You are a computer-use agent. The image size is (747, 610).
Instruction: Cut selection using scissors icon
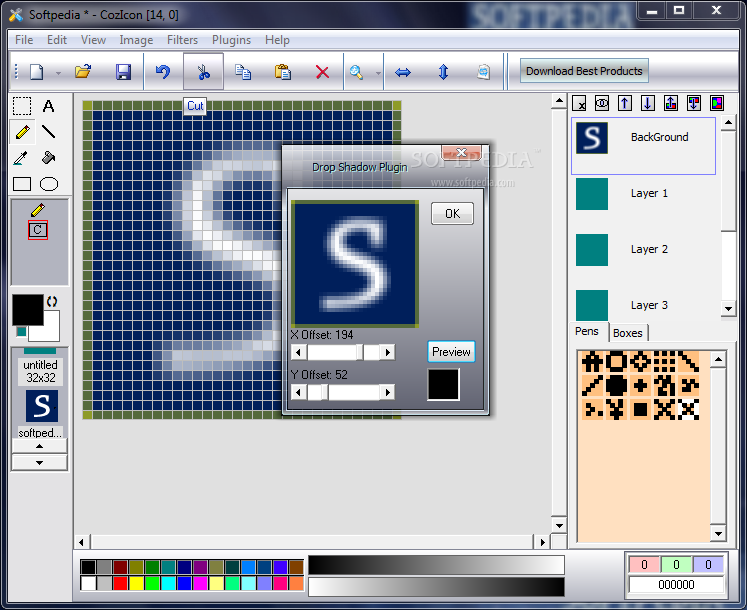[x=203, y=72]
